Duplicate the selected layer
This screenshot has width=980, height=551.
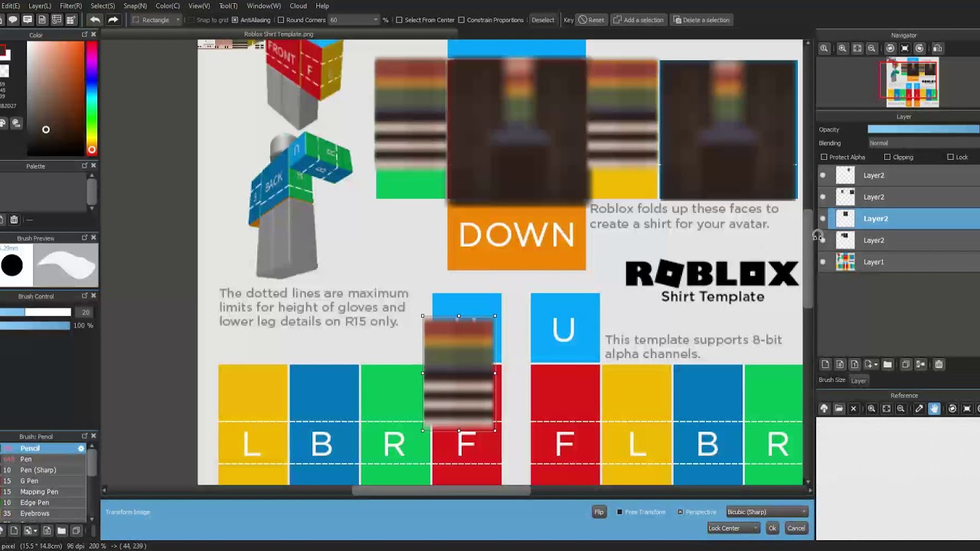(906, 364)
